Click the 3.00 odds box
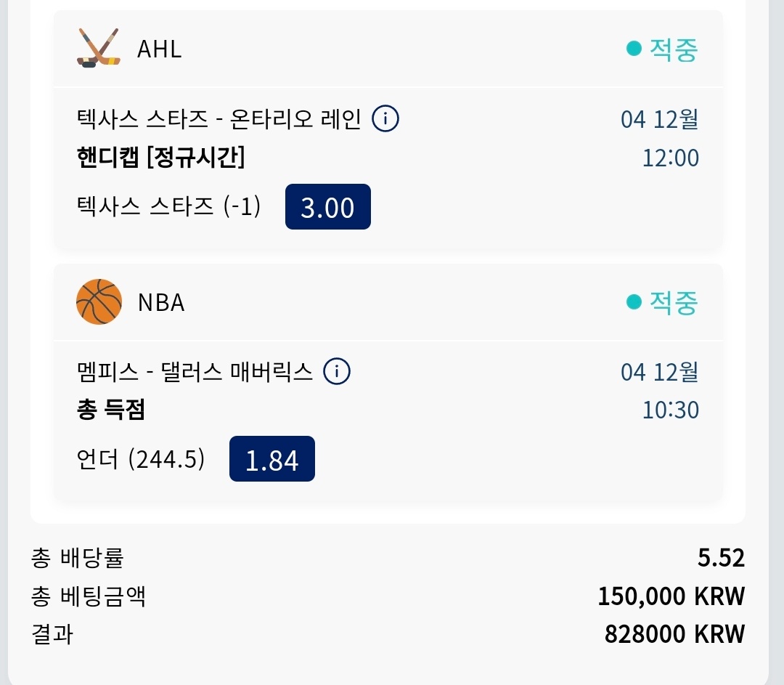784x685 pixels. point(327,207)
